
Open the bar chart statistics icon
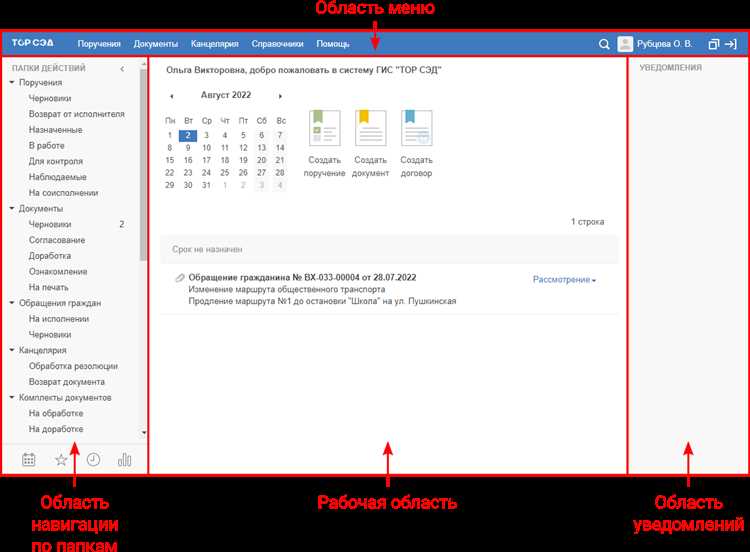click(125, 460)
